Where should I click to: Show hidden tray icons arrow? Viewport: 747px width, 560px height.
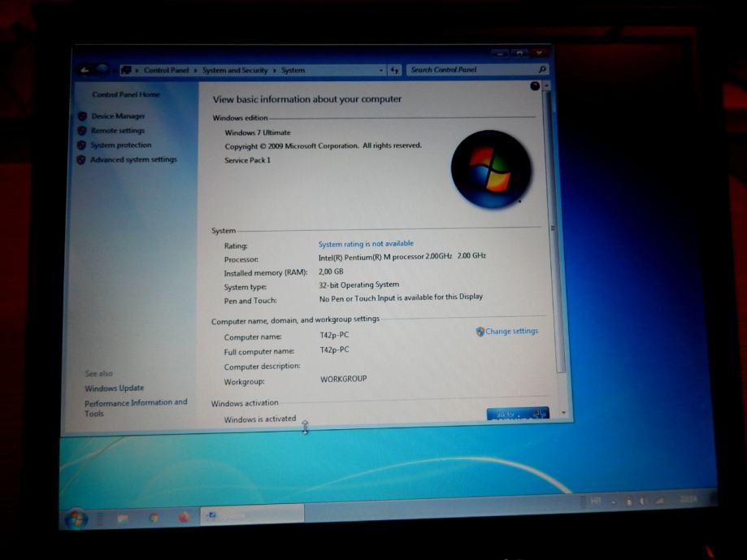[x=614, y=502]
